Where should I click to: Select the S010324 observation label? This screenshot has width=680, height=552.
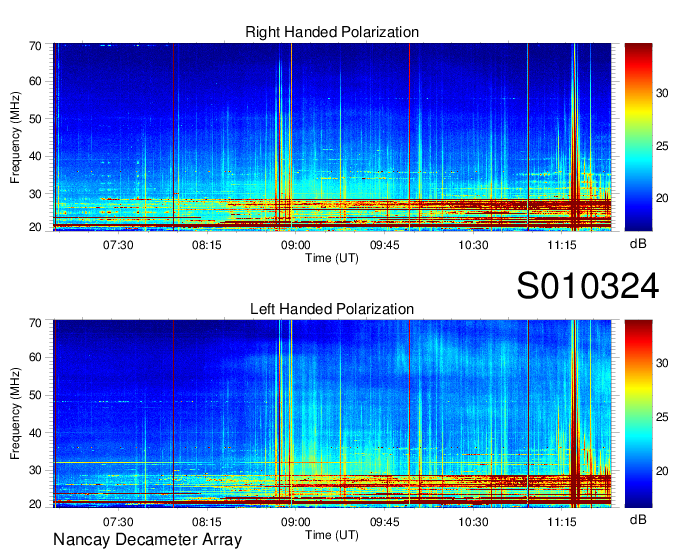588,286
